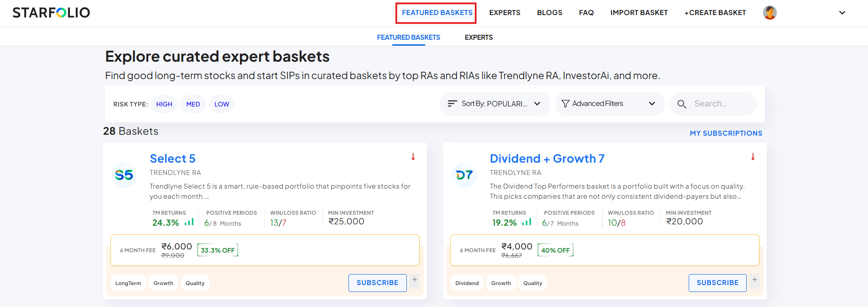Click the search magnifier icon
868x307 pixels.
[681, 104]
